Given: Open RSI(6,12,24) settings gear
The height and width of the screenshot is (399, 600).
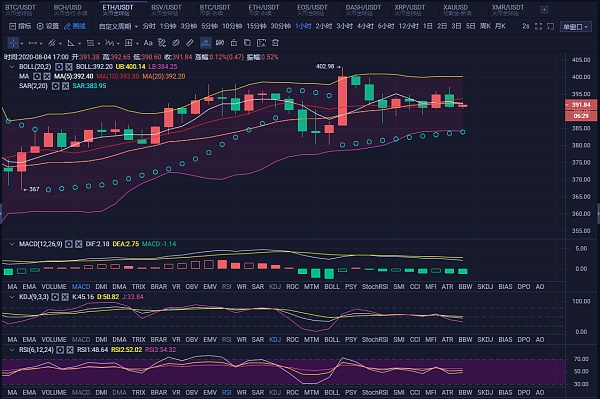Looking at the screenshot, I should [x=60, y=350].
